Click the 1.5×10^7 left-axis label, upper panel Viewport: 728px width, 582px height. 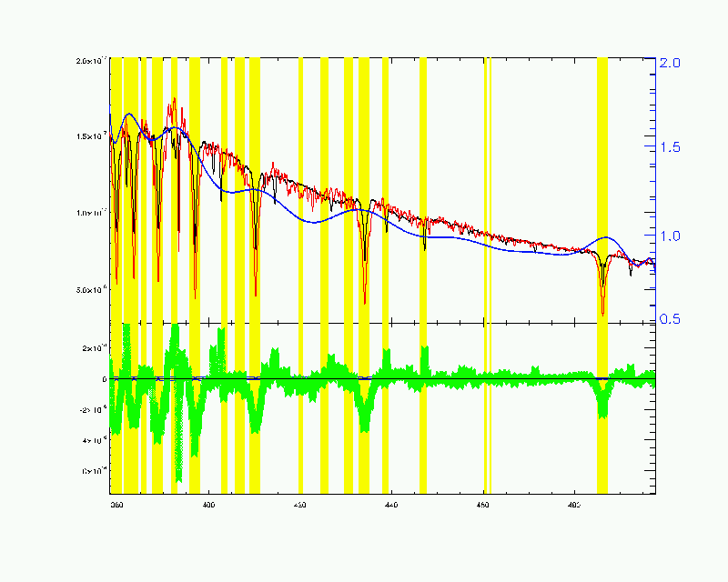click(x=92, y=136)
